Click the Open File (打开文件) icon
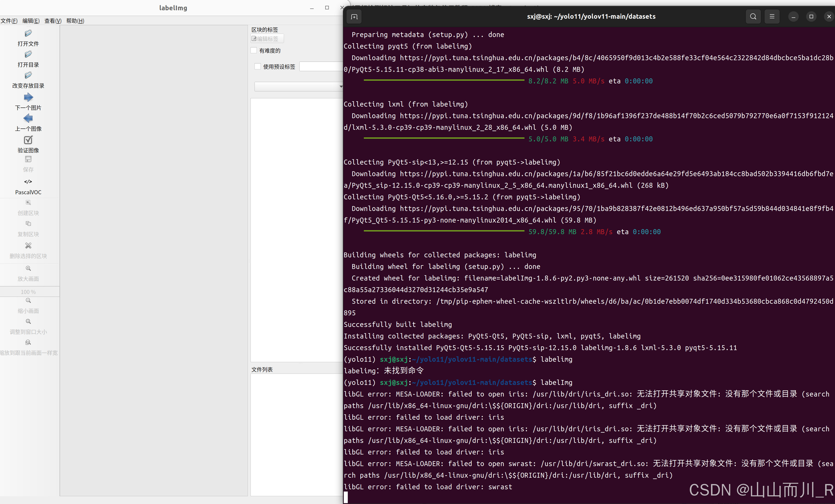 click(28, 33)
